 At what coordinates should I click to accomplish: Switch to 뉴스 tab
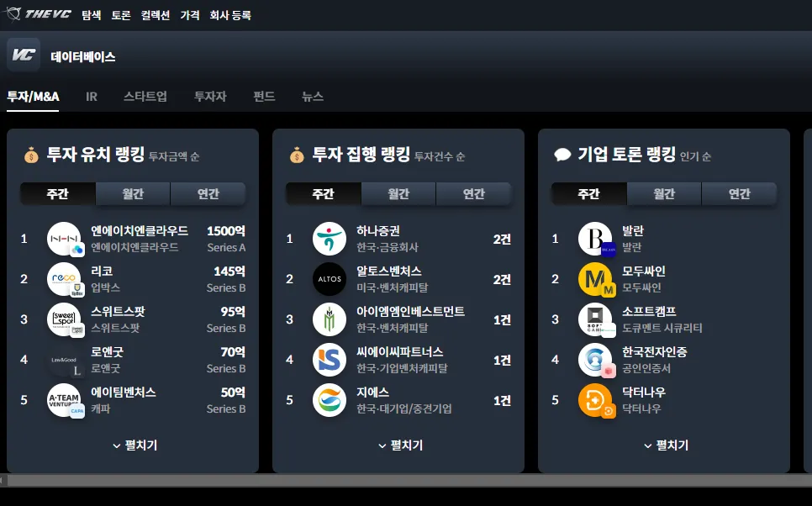[x=313, y=97]
